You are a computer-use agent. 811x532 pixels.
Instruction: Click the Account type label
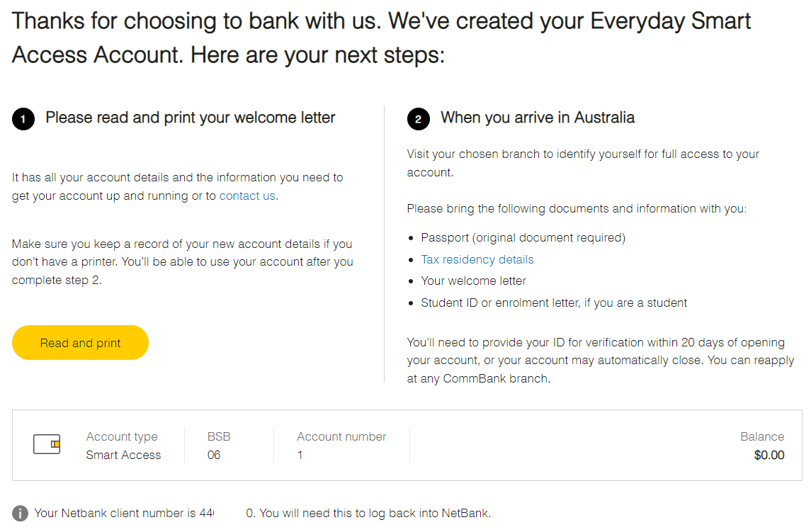click(x=122, y=437)
